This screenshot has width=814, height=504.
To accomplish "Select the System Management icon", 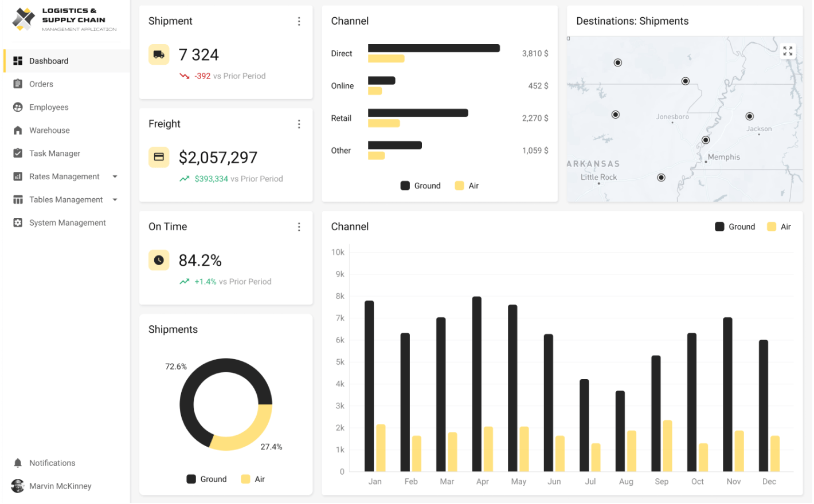I will pos(18,222).
